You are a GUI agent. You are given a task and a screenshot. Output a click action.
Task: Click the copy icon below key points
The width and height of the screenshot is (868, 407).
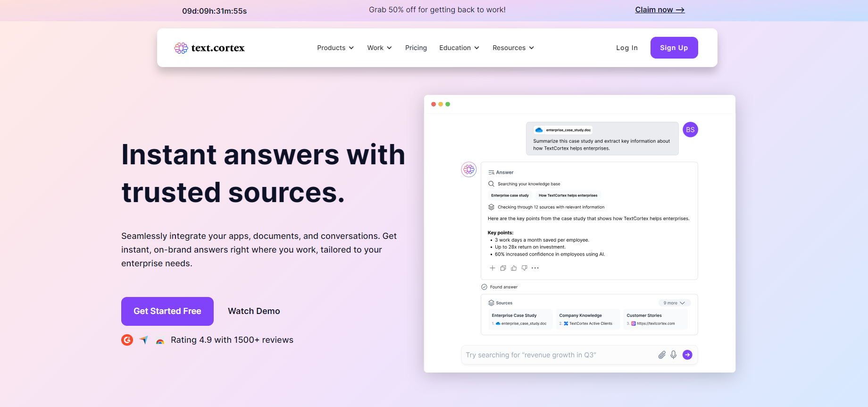click(x=503, y=268)
